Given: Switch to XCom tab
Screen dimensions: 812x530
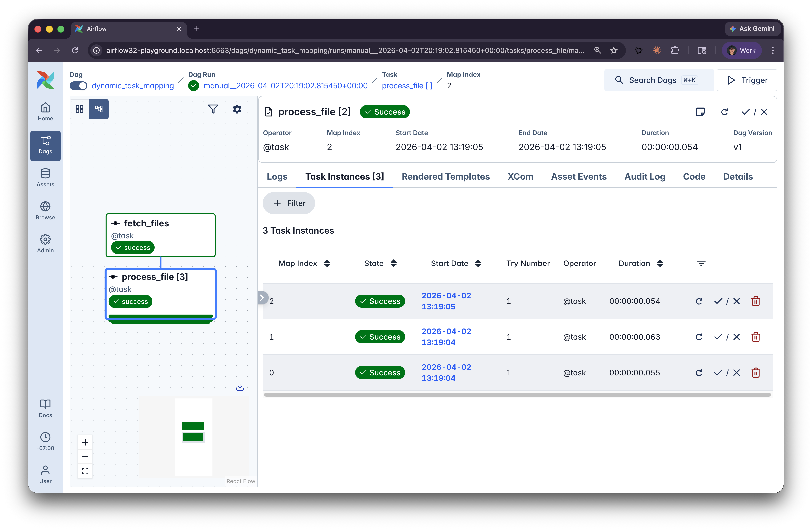Looking at the screenshot, I should click(520, 177).
